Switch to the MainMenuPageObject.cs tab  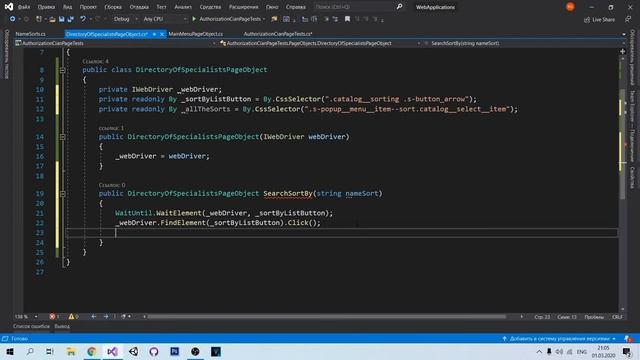(196, 34)
